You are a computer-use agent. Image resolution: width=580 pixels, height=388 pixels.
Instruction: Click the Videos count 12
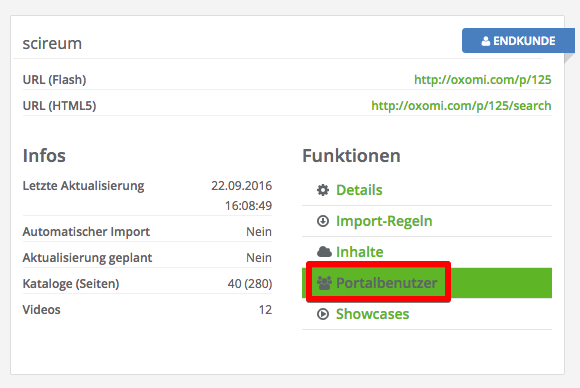pyautogui.click(x=265, y=310)
